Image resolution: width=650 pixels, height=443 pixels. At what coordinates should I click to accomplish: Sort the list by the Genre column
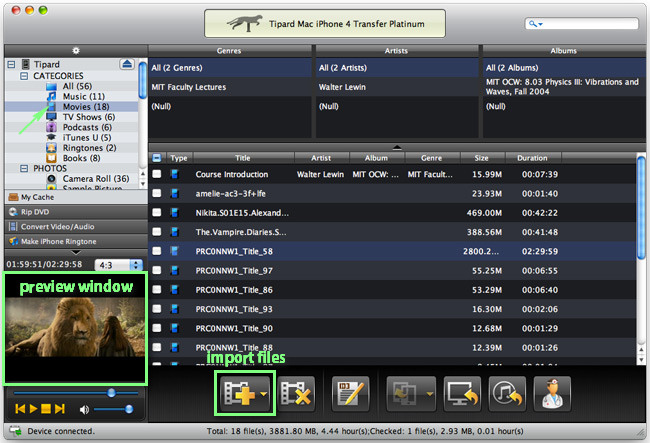(432, 158)
